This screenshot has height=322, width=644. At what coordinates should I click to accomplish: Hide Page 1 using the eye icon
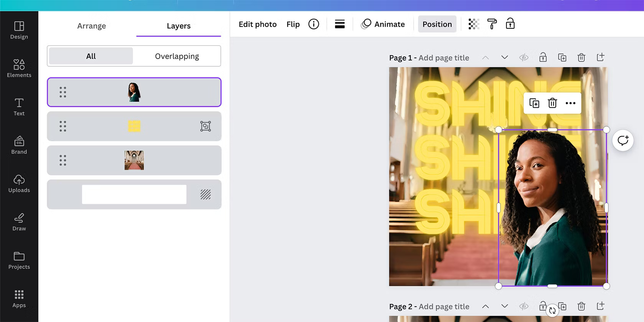point(524,58)
